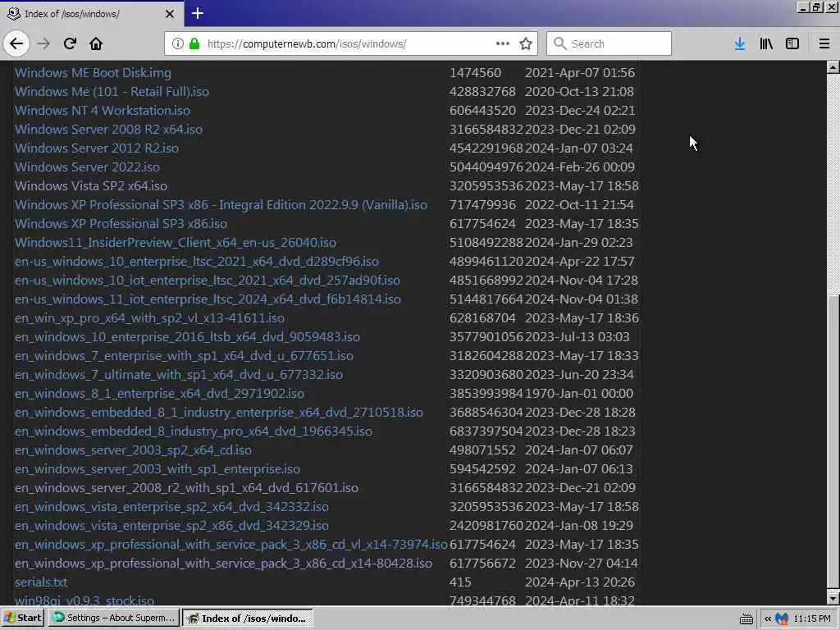
Task: Open the serials.txt file link
Action: pyautogui.click(x=41, y=582)
